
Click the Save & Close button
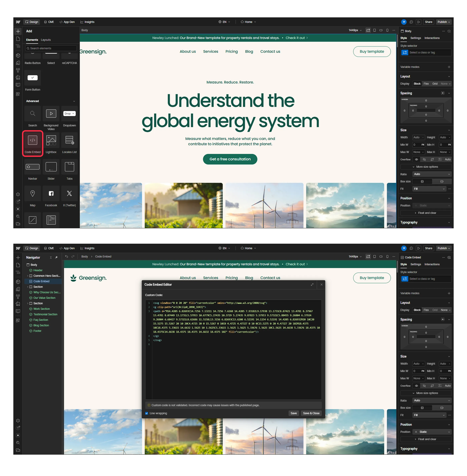tap(311, 413)
